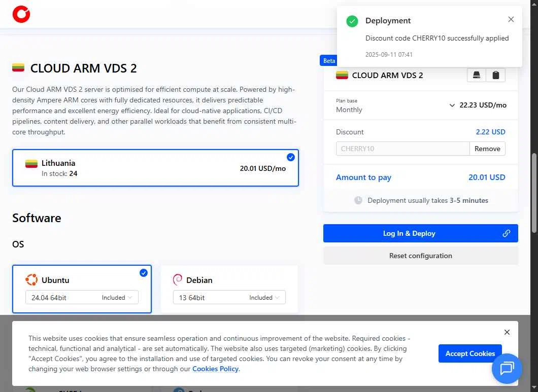Viewport: 538px width, 392px height.
Task: Click the '22.23 USD/mo' plan price
Action: pos(483,105)
